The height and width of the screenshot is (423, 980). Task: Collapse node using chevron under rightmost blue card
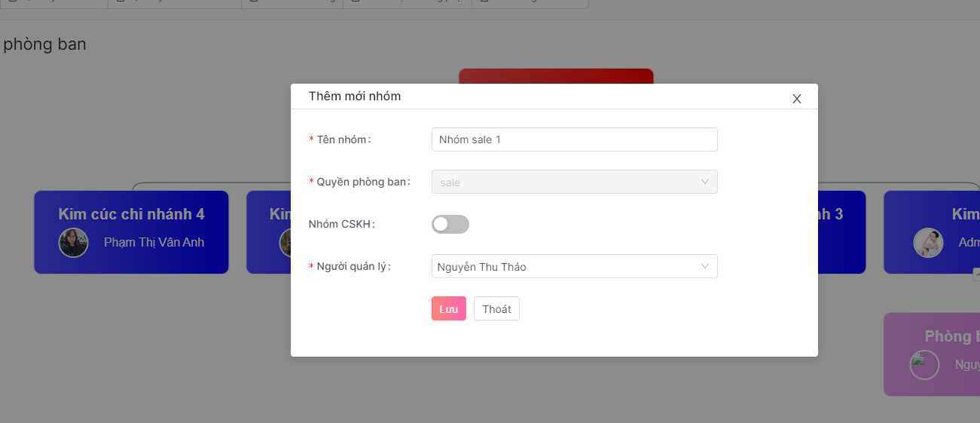tap(976, 274)
